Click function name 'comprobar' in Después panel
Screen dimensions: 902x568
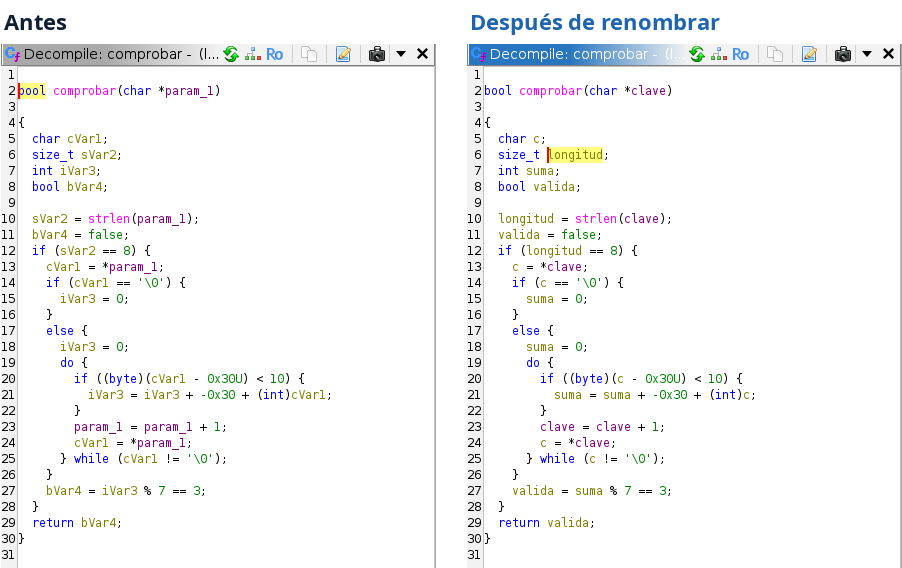point(551,91)
